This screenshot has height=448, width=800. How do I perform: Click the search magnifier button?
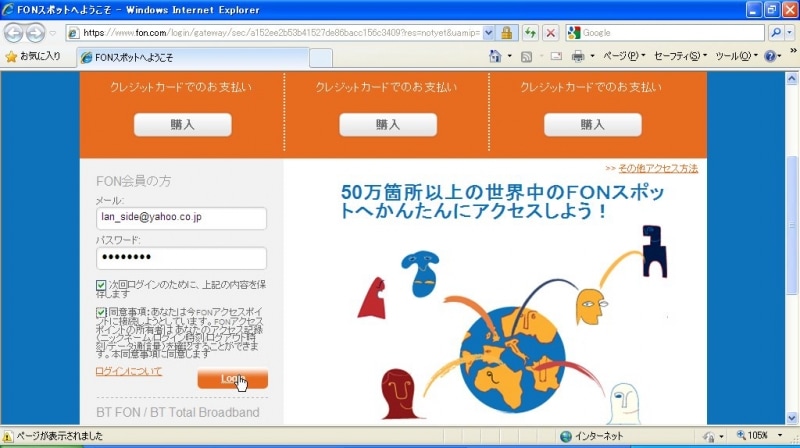[x=776, y=33]
